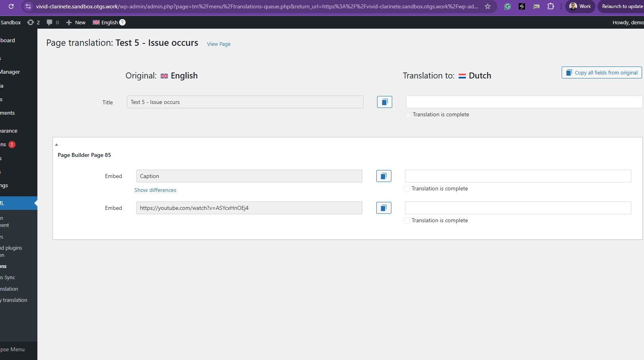
Task: Open the WordPress updates icon
Action: 33,22
